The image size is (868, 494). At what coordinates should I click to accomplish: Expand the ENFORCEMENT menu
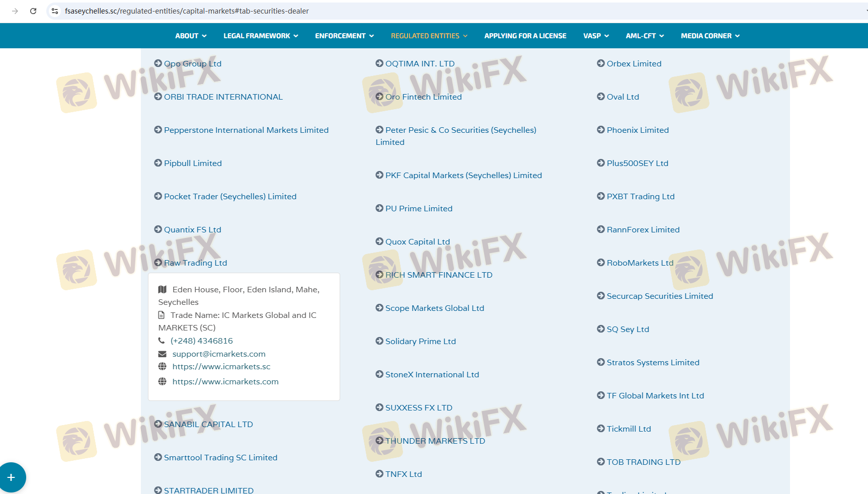[344, 36]
